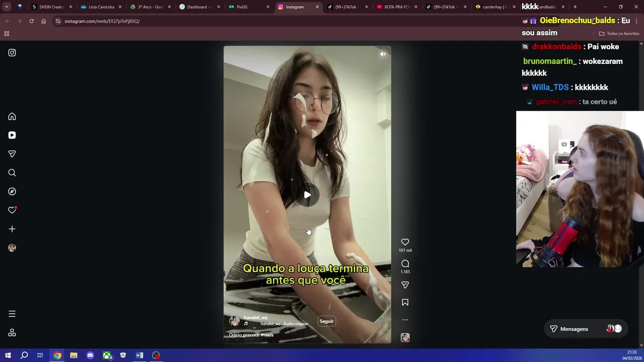
Task: Share the reel with the paper plane icon
Action: [405, 285]
